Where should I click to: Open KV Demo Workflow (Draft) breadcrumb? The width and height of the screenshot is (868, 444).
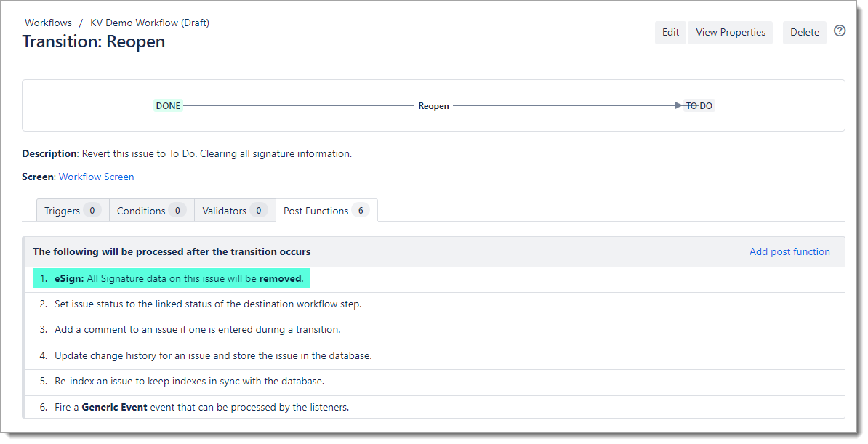click(149, 23)
